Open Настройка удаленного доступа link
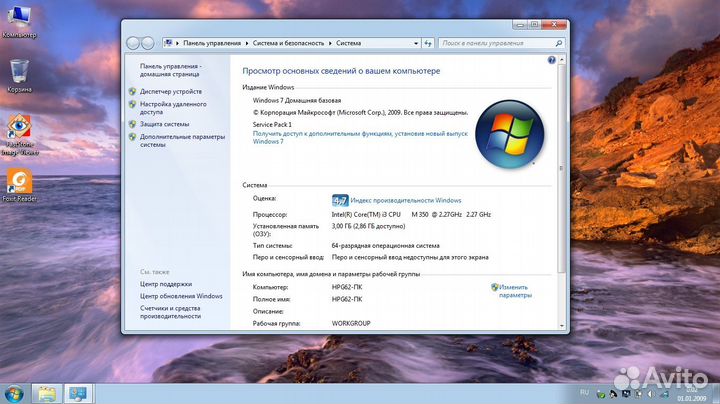The image size is (720, 404). 173,108
